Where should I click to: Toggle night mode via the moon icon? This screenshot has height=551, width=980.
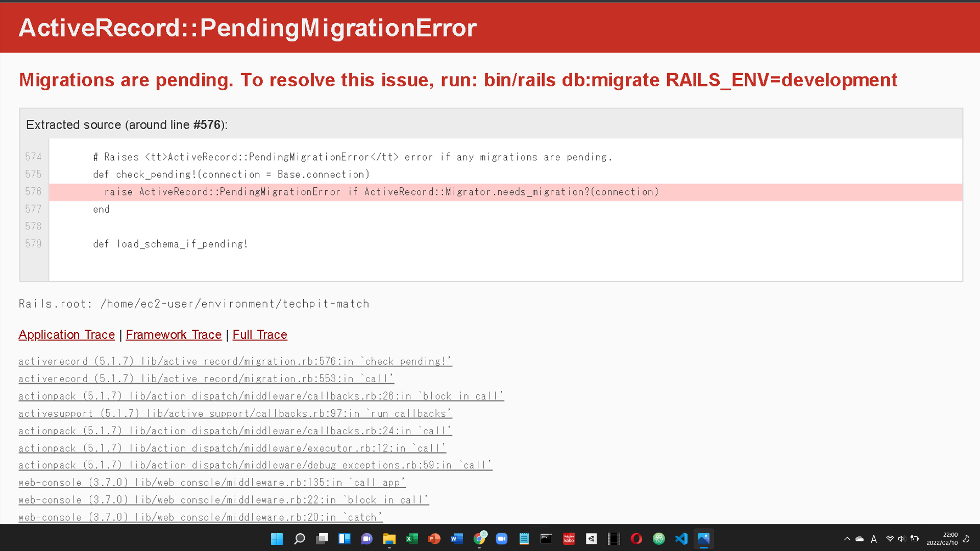point(966,538)
